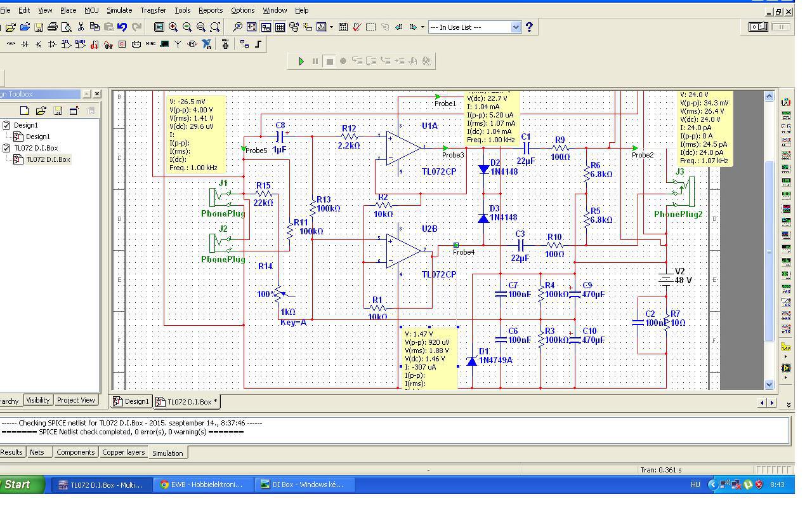Viewport: 812px width, 508px height.
Task: Expand the Grapher dropdown arrow
Action: point(331,27)
